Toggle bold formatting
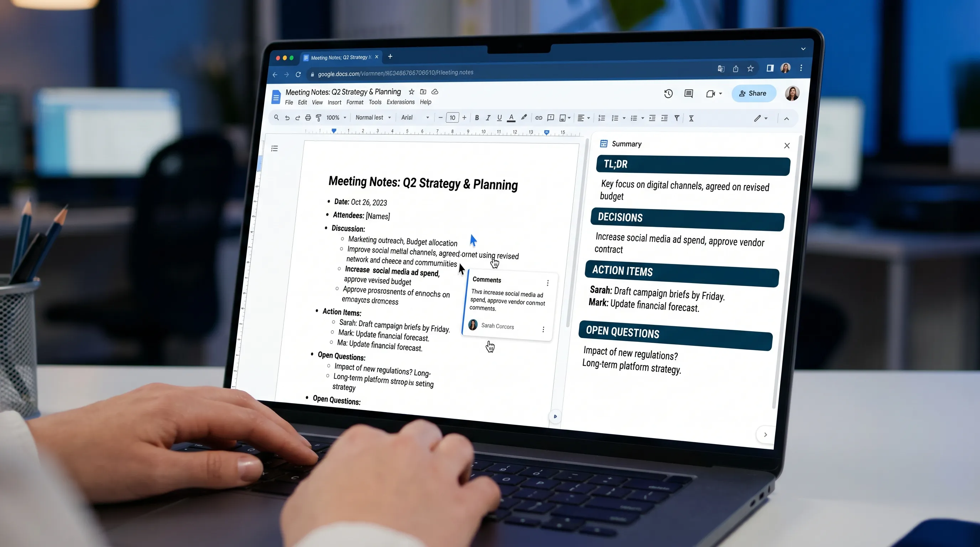The height and width of the screenshot is (547, 980). pos(477,118)
